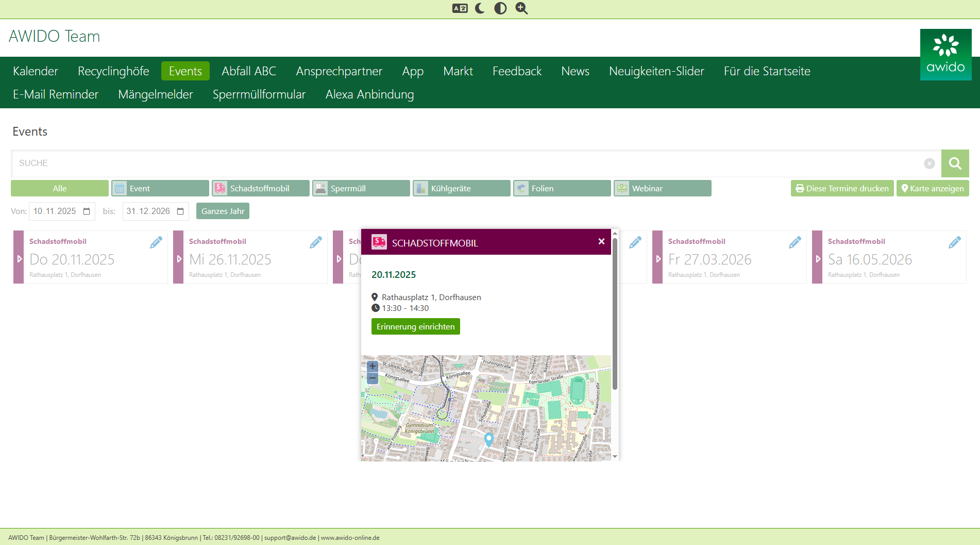The width and height of the screenshot is (980, 545).
Task: Edit the Do 20.11.2025 event with pencil
Action: coord(156,242)
